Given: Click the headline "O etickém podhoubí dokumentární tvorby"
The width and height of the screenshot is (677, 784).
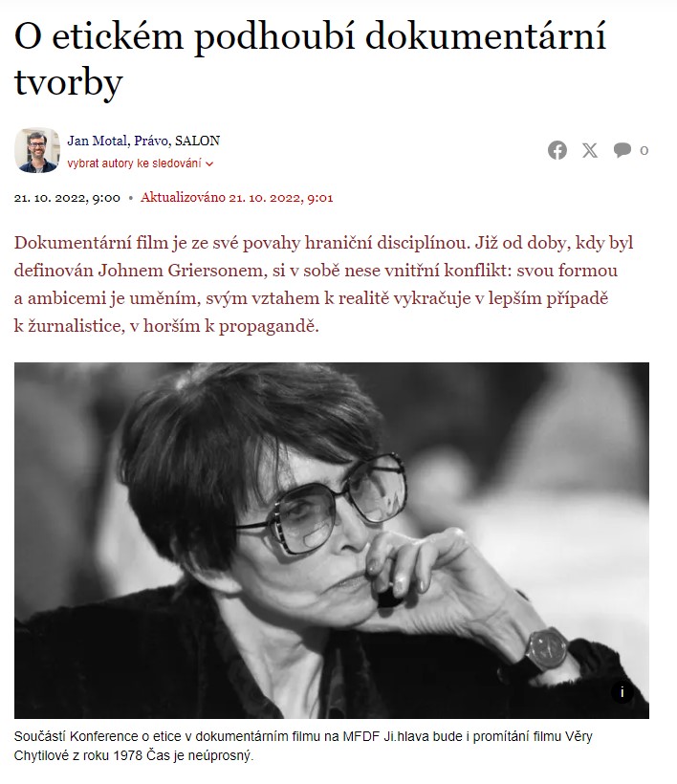Looking at the screenshot, I should [310, 58].
